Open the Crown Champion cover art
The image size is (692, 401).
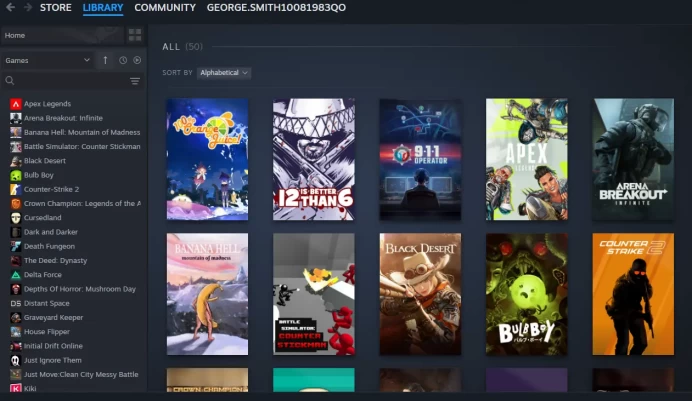click(207, 380)
